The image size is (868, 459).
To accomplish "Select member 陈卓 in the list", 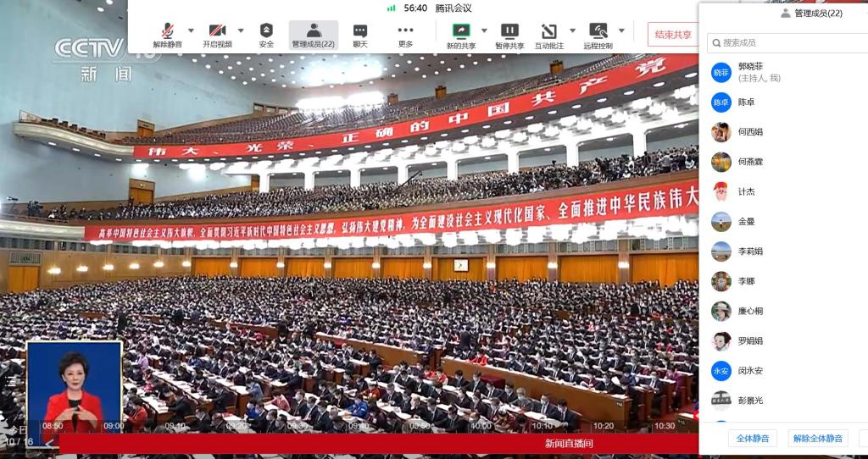I will click(x=746, y=102).
